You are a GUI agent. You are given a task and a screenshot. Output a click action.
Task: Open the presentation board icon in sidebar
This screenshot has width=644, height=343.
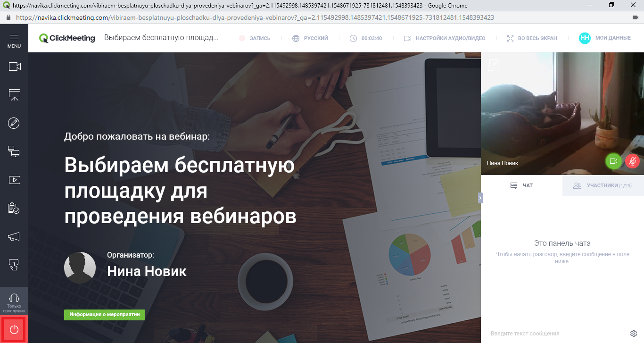14,95
